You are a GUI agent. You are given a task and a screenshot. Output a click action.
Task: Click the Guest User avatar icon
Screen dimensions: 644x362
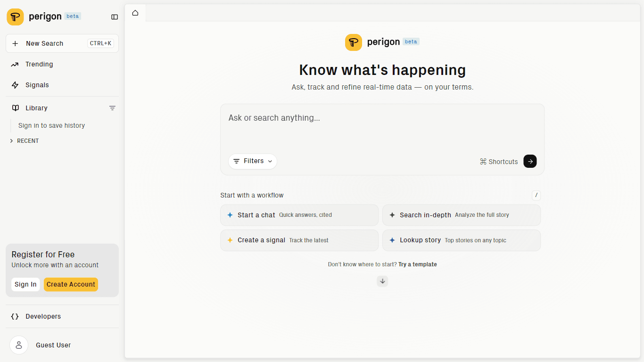pos(19,345)
